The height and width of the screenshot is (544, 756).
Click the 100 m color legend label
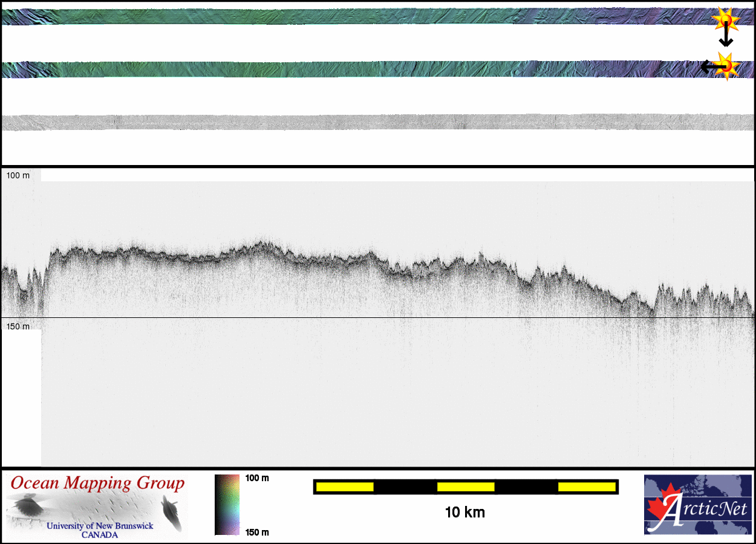coord(257,478)
